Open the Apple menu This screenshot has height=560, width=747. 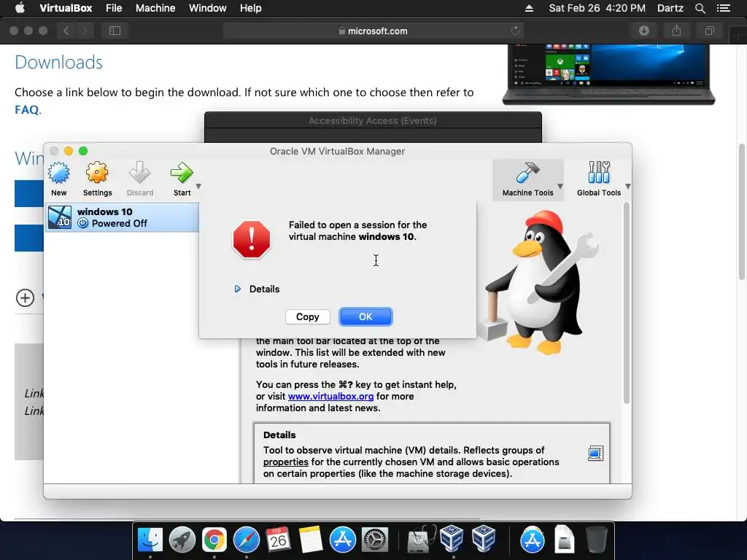tap(20, 8)
